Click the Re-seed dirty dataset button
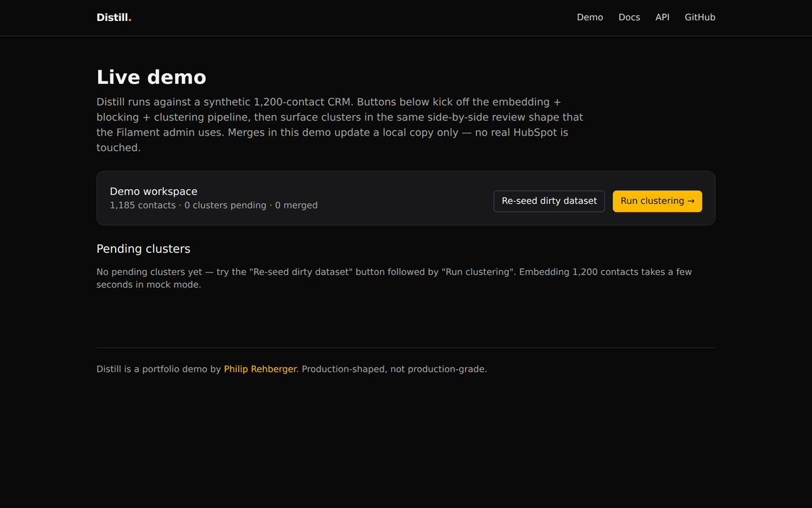Image resolution: width=812 pixels, height=508 pixels. point(549,201)
